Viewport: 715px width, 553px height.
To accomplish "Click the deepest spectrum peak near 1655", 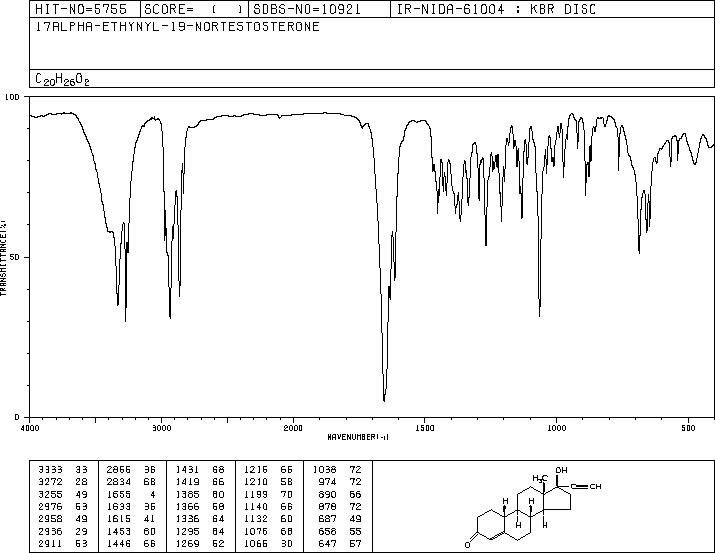I will [x=384, y=400].
